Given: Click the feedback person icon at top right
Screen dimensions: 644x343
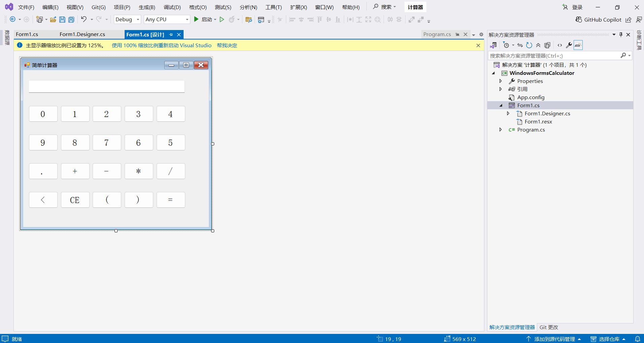Looking at the screenshot, I should [639, 20].
